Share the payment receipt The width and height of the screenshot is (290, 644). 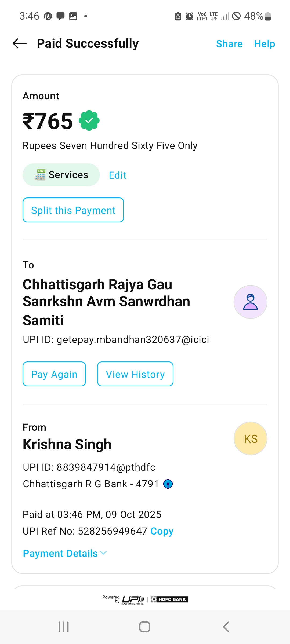click(x=229, y=44)
